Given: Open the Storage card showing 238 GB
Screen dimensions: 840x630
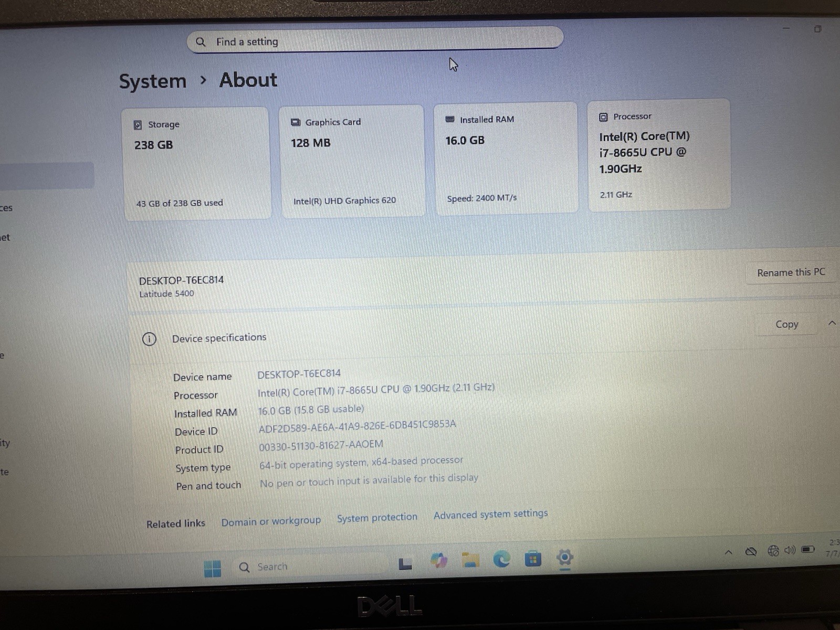Looking at the screenshot, I should click(196, 163).
